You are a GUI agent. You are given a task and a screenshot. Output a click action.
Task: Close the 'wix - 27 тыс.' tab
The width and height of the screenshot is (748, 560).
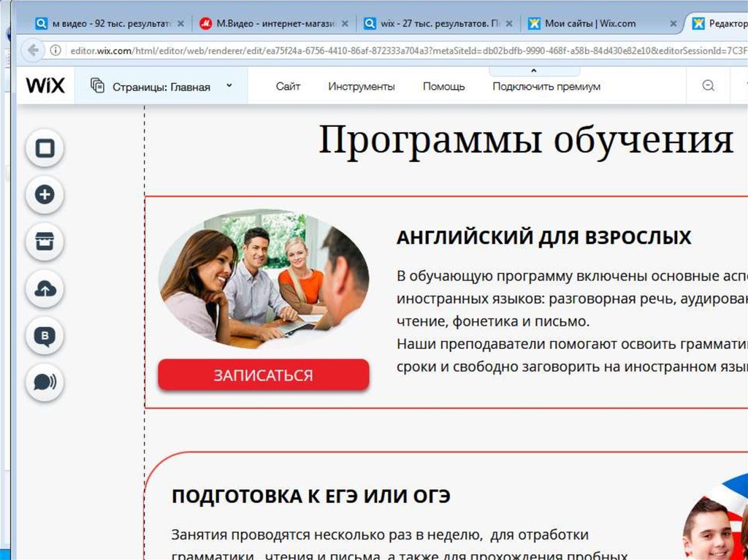(509, 23)
